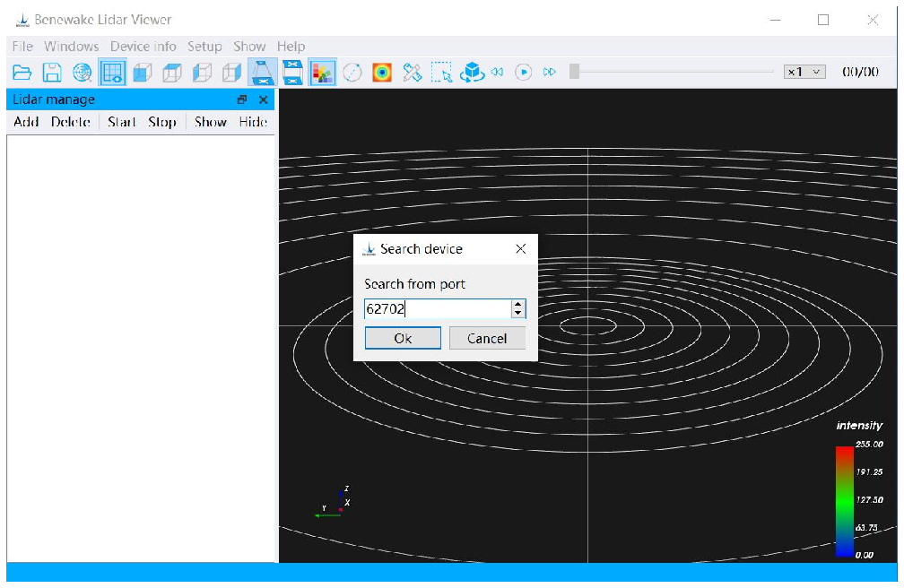Toggle the color palette swatches icon
Screen dimensions: 904x588
pyautogui.click(x=322, y=73)
